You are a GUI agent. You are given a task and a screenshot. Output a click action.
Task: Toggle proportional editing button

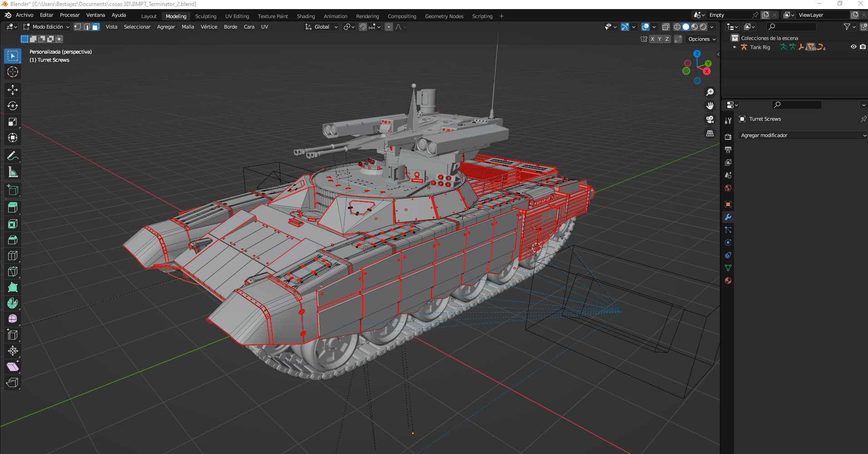[388, 27]
